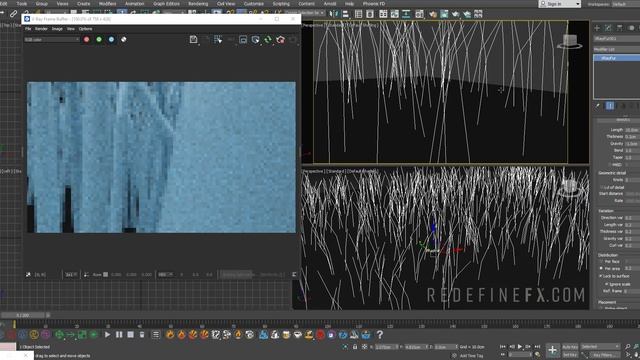This screenshot has height=360, width=640.
Task: Toggle the Auto Key button
Action: tap(570, 347)
